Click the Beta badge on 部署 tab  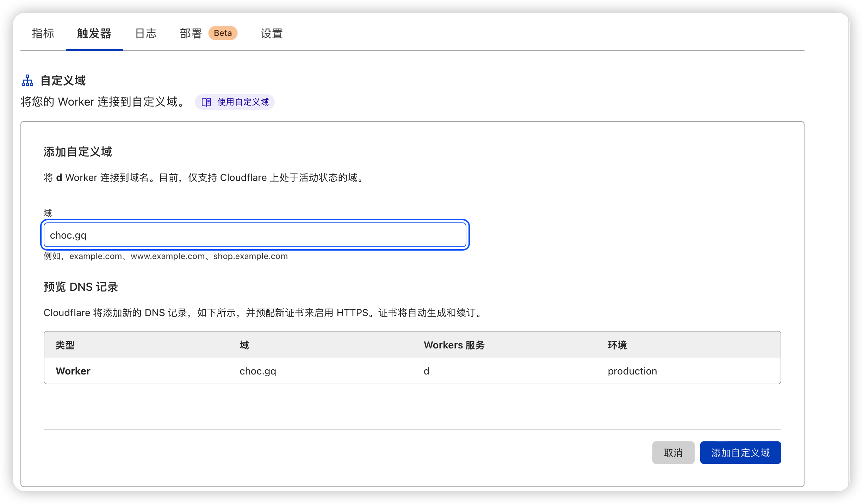click(223, 33)
